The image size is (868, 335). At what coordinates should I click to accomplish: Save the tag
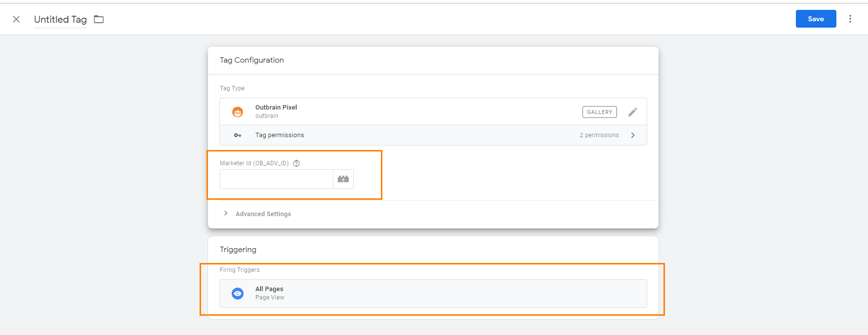(x=815, y=19)
